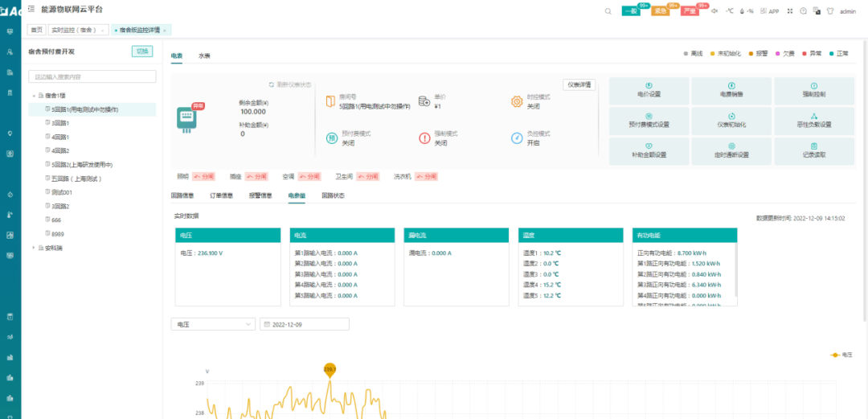Screen dimensions: 868x419
Task: Toggle the 照明 分闸 switch
Action: pyautogui.click(x=203, y=176)
